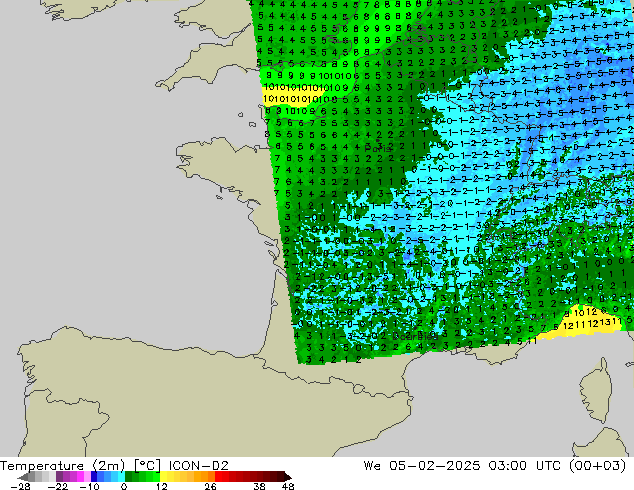The width and height of the screenshot is (634, 490).
Task: Click the date '05-02-2025' in footer
Action: pyautogui.click(x=435, y=466)
